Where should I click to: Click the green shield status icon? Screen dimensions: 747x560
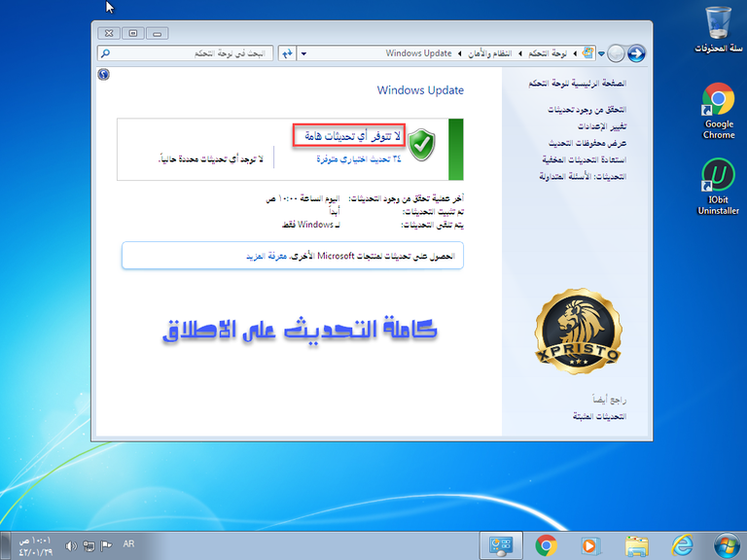421,144
